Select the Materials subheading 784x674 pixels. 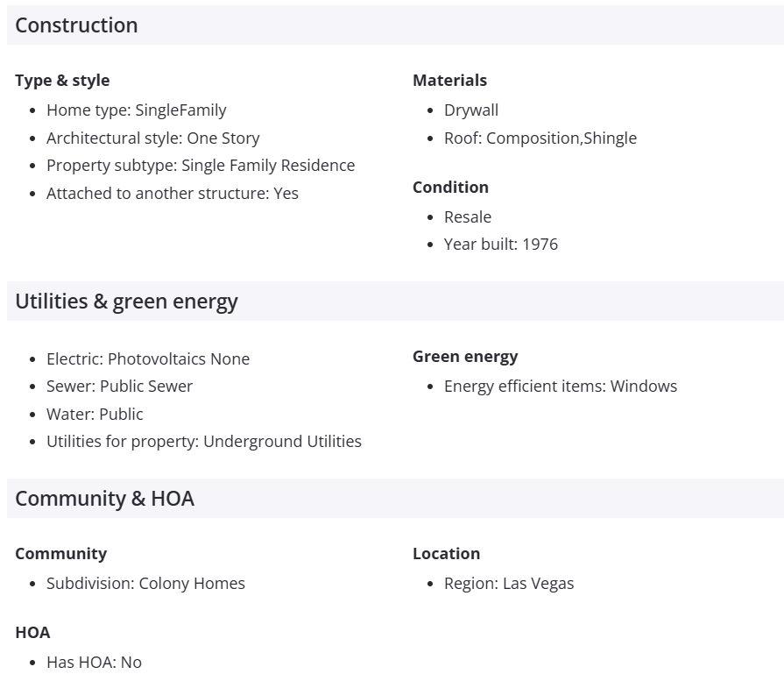(449, 81)
